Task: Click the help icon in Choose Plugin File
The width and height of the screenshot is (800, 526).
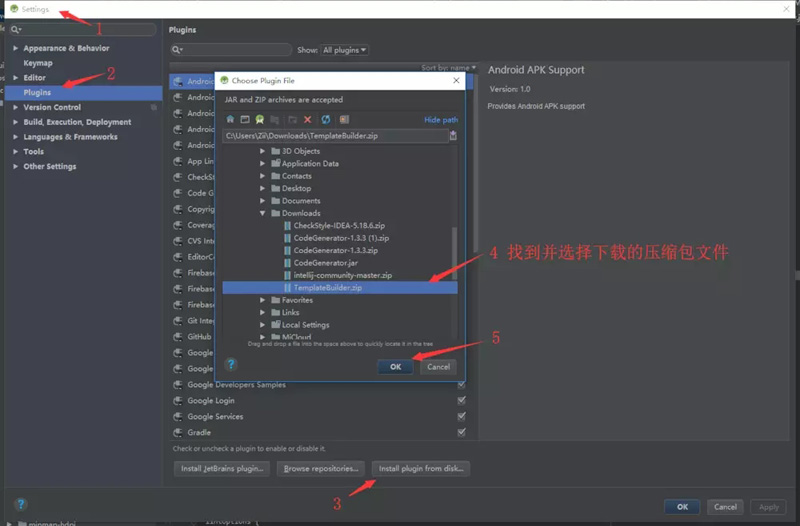Action: click(x=231, y=364)
